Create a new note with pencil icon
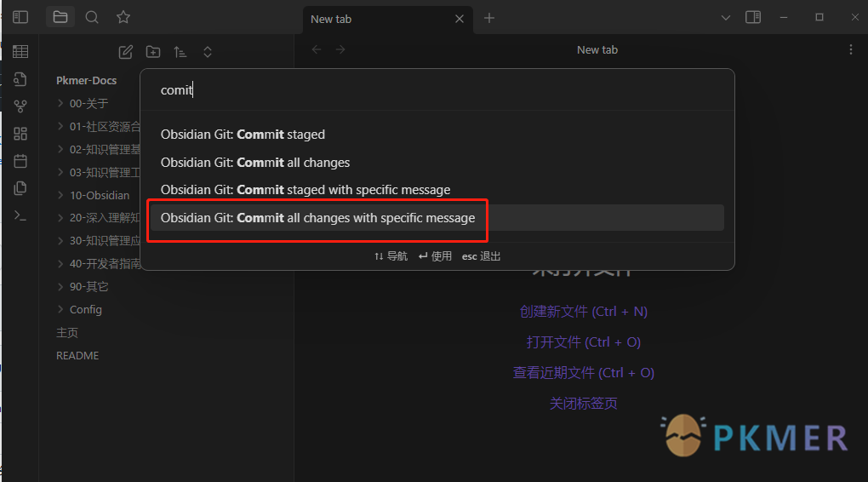 [x=126, y=52]
